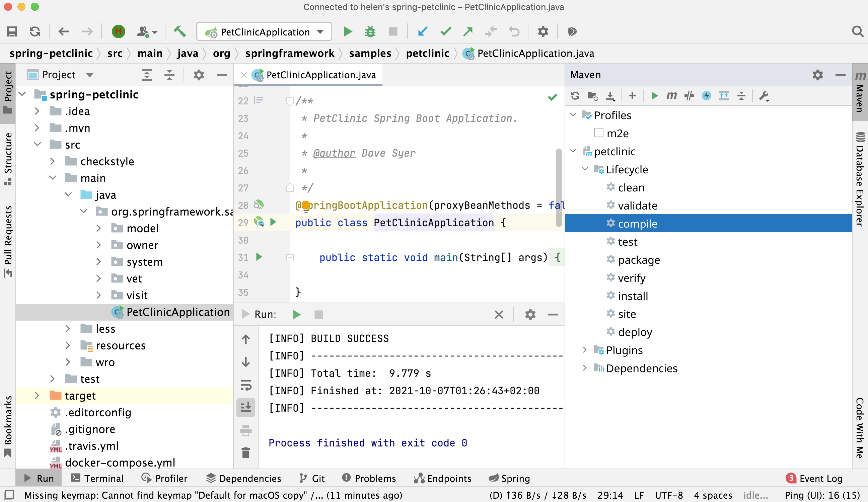Expand the Dependencies node in Maven panel
Image resolution: width=868 pixels, height=502 pixels.
(x=584, y=368)
